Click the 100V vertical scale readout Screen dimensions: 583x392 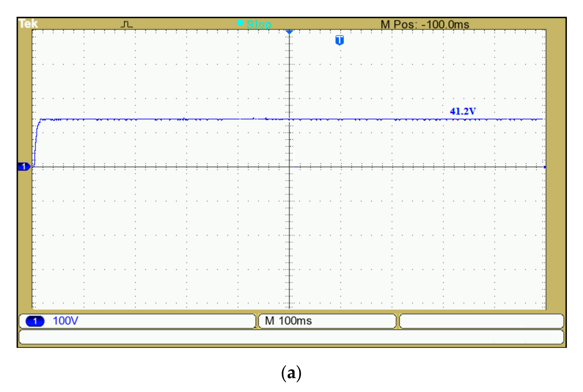coord(66,321)
